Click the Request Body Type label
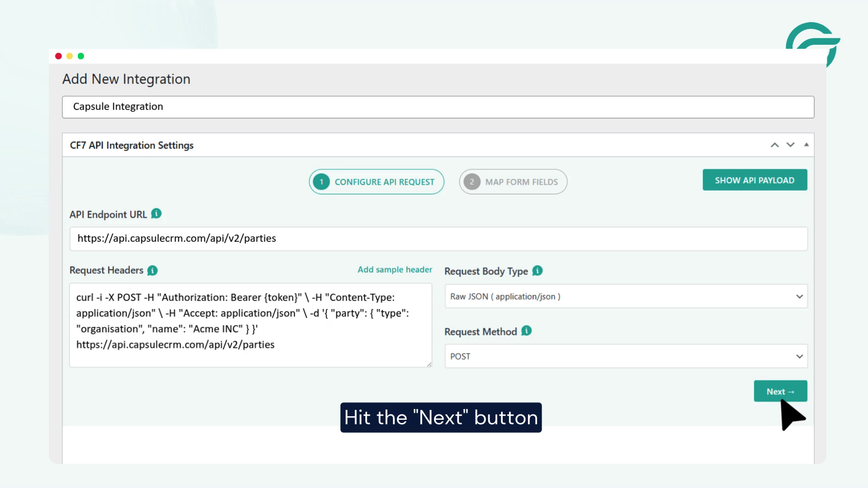 [486, 271]
